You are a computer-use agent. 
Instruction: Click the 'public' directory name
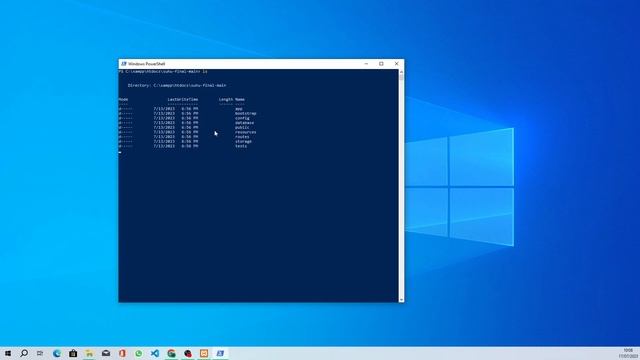(242, 127)
